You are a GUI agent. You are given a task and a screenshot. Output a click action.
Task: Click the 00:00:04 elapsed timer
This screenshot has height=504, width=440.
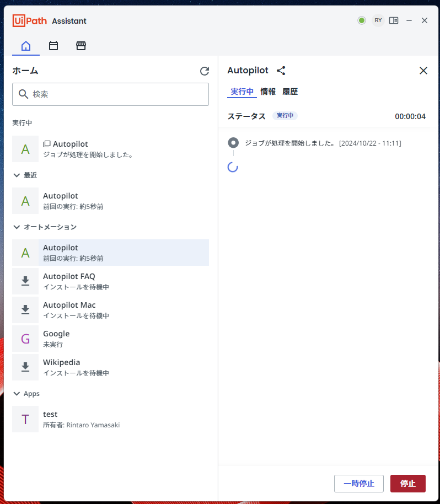click(410, 116)
